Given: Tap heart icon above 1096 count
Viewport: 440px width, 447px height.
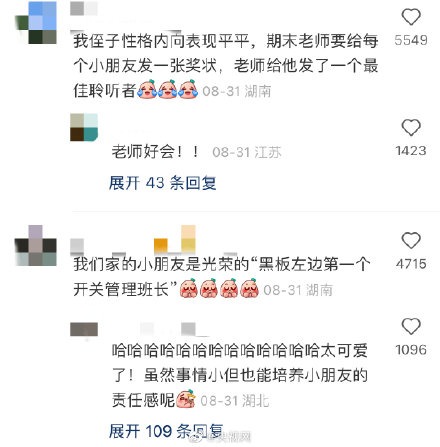Looking at the screenshot, I should click(411, 326).
